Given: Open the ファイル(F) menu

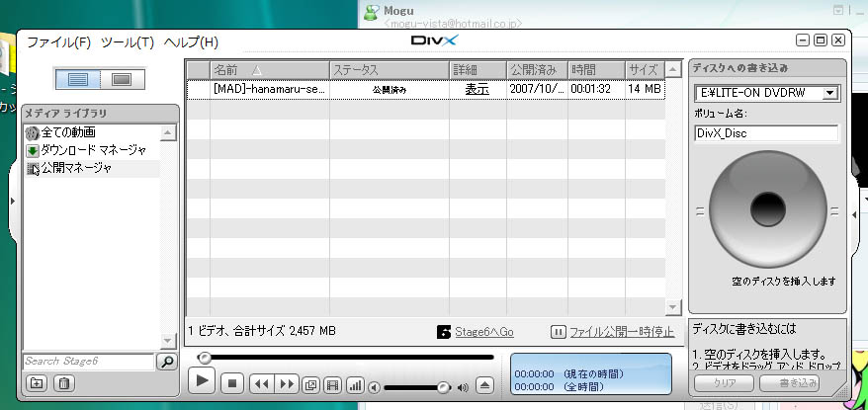Looking at the screenshot, I should pos(59,42).
